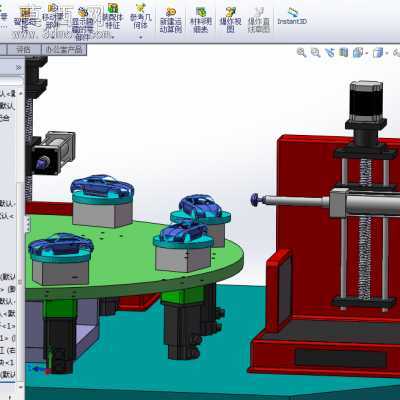Click the Zoom to Fit icon

(301, 53)
